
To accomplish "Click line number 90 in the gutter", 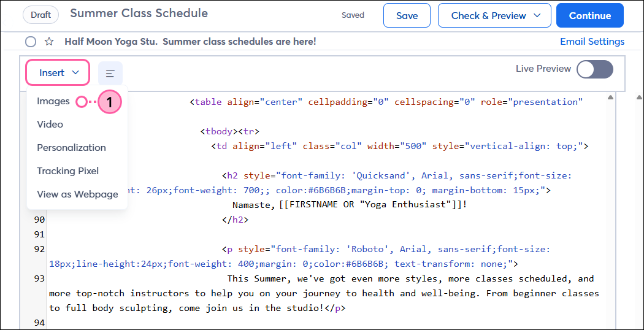I will point(39,220).
